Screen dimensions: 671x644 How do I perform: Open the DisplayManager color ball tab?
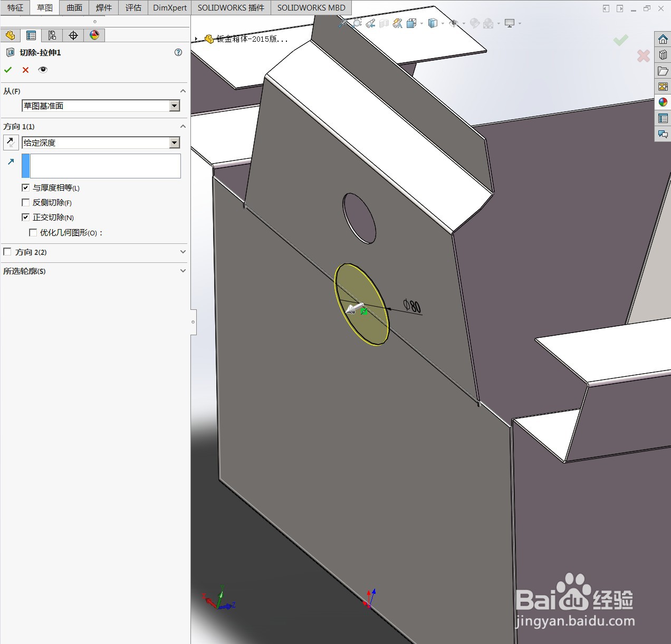pos(94,35)
